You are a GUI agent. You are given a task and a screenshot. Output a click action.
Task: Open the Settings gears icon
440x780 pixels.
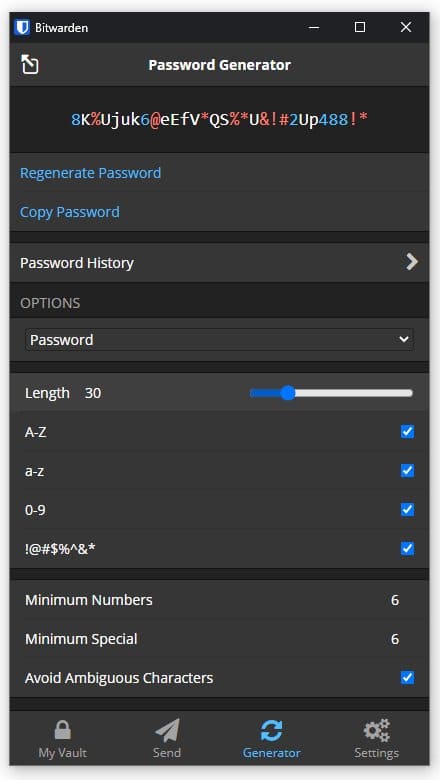[376, 730]
